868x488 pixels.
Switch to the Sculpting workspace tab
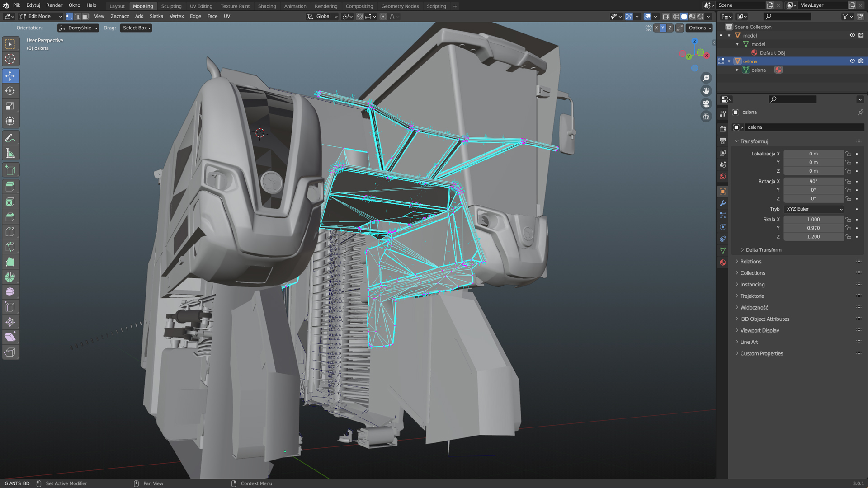pos(171,6)
